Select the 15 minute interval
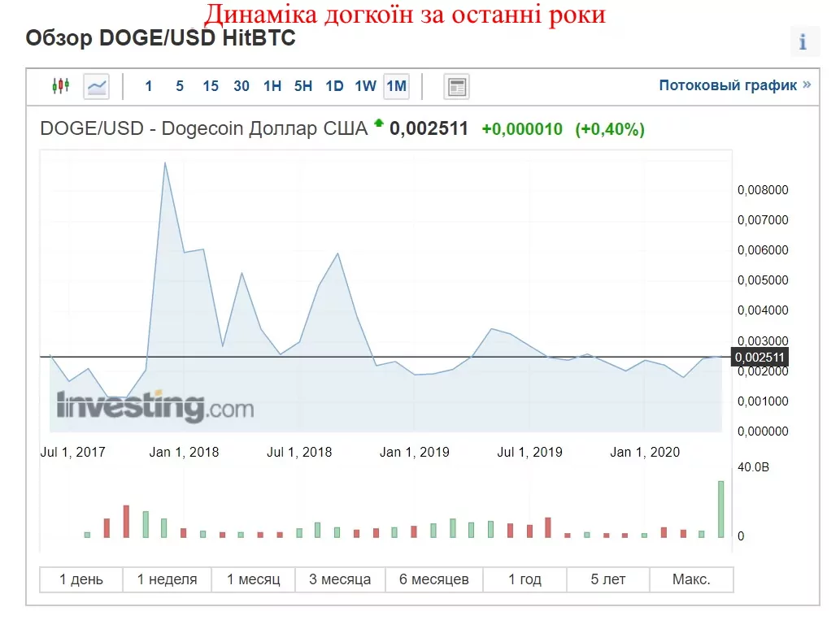The image size is (840, 620). point(211,85)
